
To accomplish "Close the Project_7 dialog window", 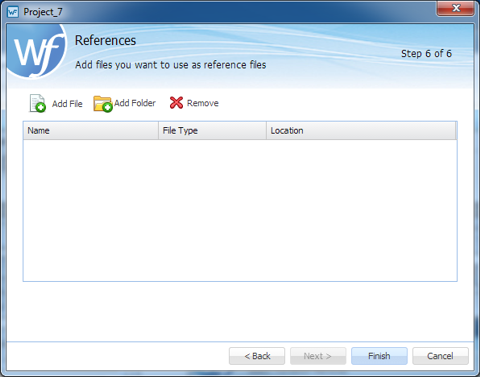I will (455, 8).
